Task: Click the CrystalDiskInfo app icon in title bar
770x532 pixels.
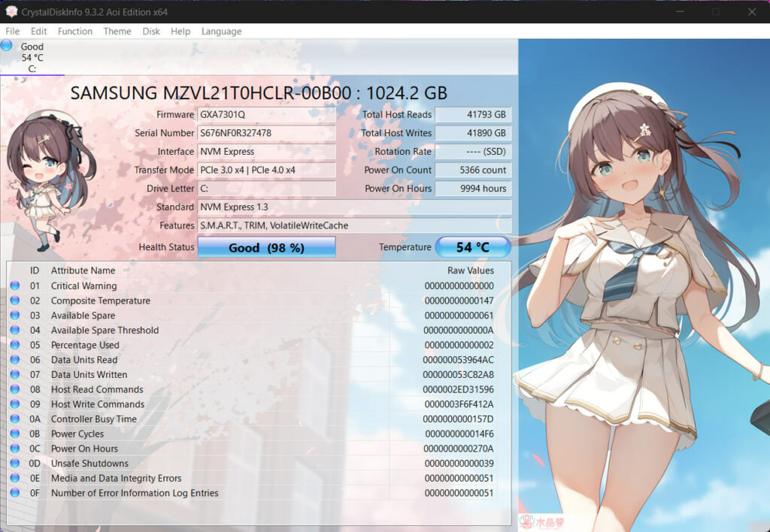Action: [11, 12]
